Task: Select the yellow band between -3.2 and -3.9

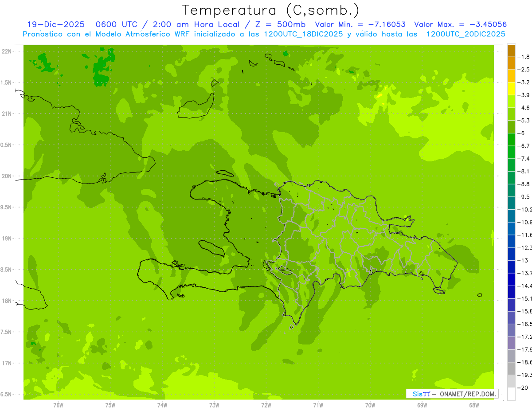Action: point(511,89)
